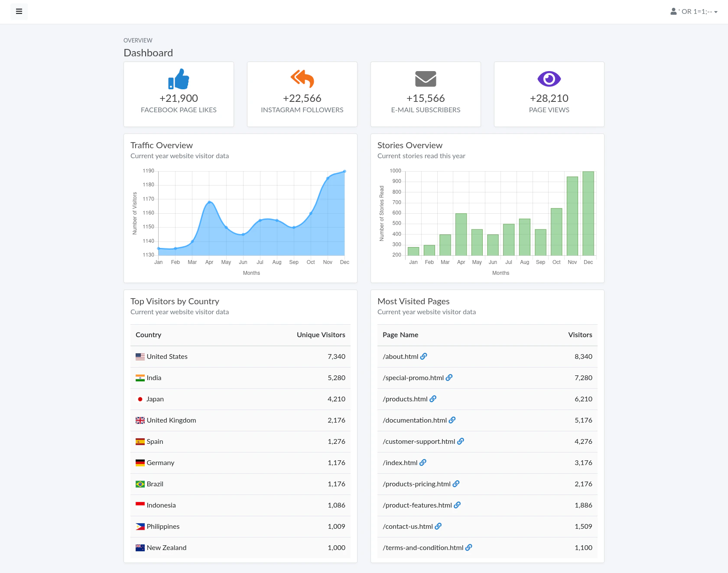
Task: Expand the user account dropdown
Action: pos(694,12)
